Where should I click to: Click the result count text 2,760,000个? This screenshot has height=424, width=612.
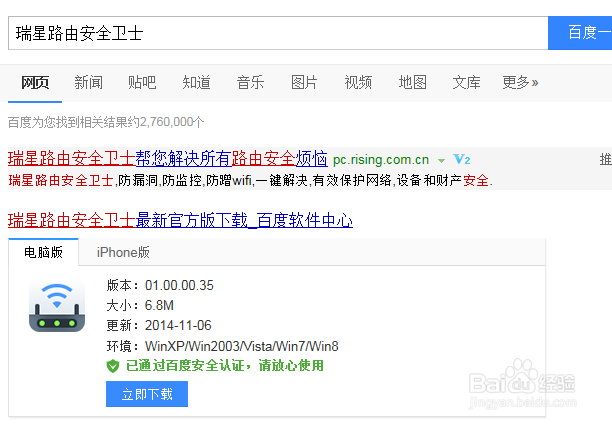point(172,122)
